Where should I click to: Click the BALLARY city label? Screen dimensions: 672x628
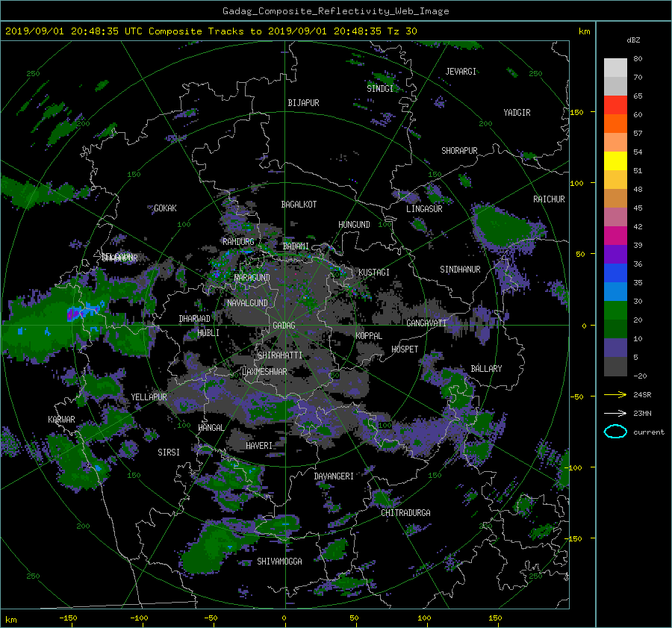[486, 369]
